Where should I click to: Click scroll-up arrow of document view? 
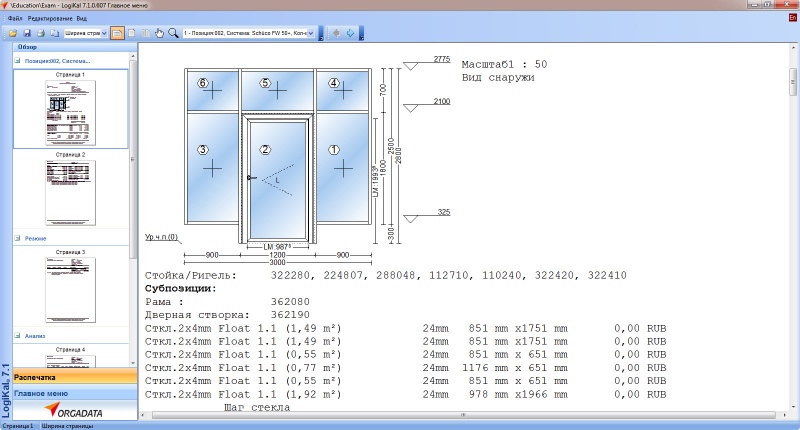(x=793, y=46)
